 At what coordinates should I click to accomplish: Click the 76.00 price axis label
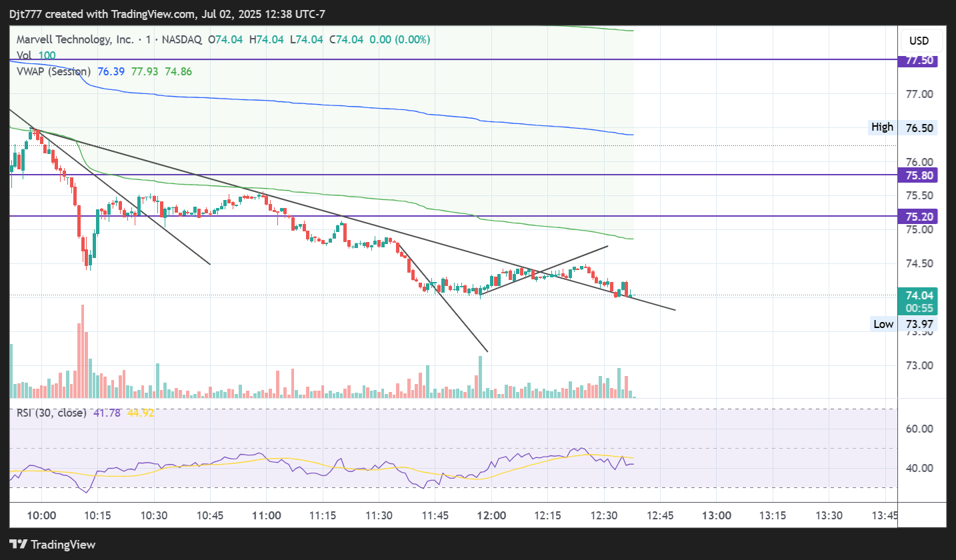tap(919, 162)
